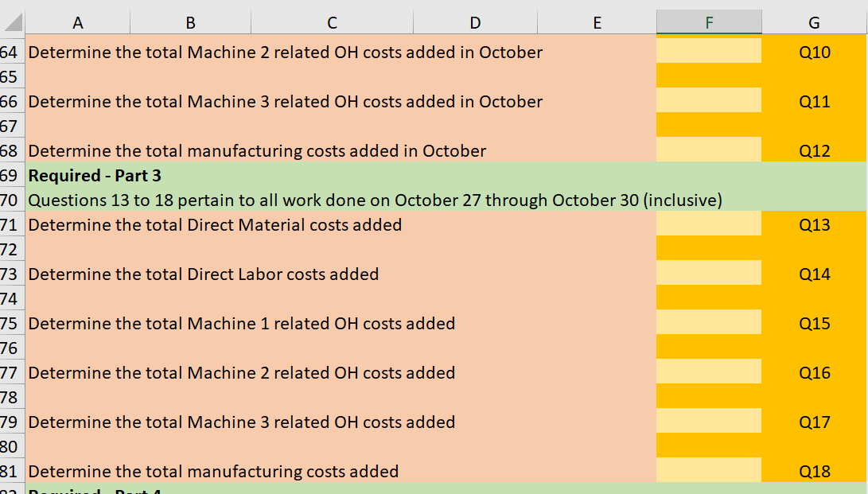Select column F header

pyautogui.click(x=708, y=21)
